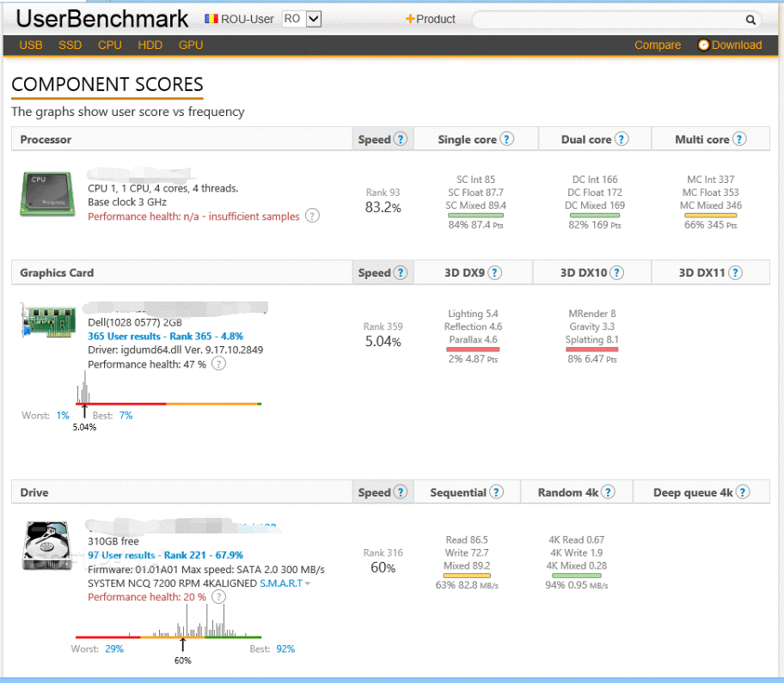Click the 60% drive speed score
Screen dimensions: 784x683
pyautogui.click(x=383, y=568)
